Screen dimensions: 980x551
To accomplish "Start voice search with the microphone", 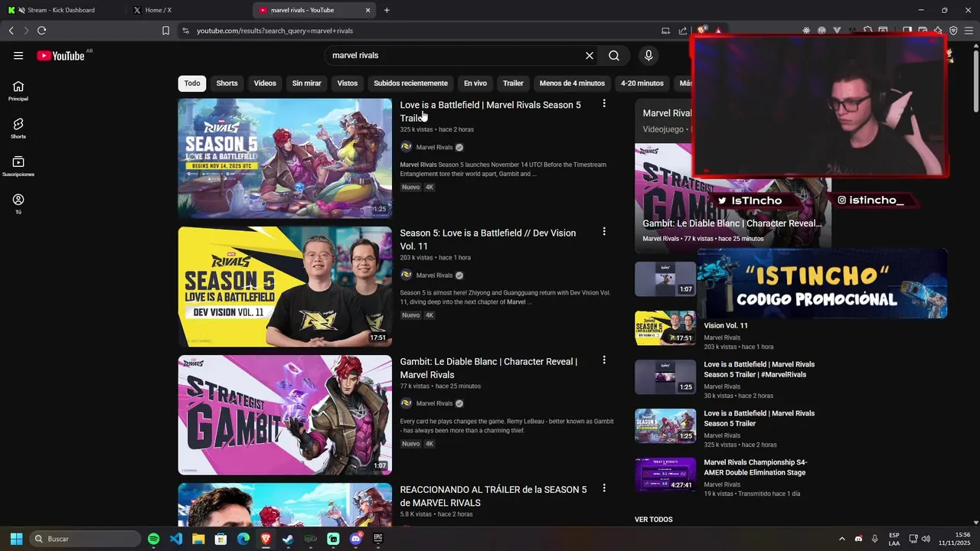I will pos(648,56).
